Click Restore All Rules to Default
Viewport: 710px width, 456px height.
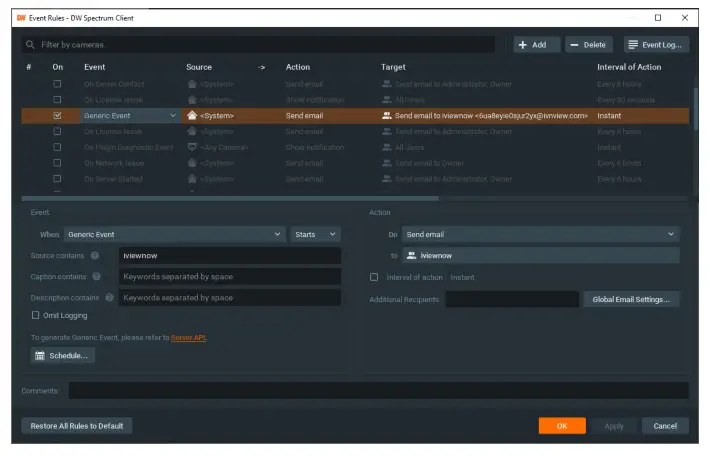[x=77, y=426]
